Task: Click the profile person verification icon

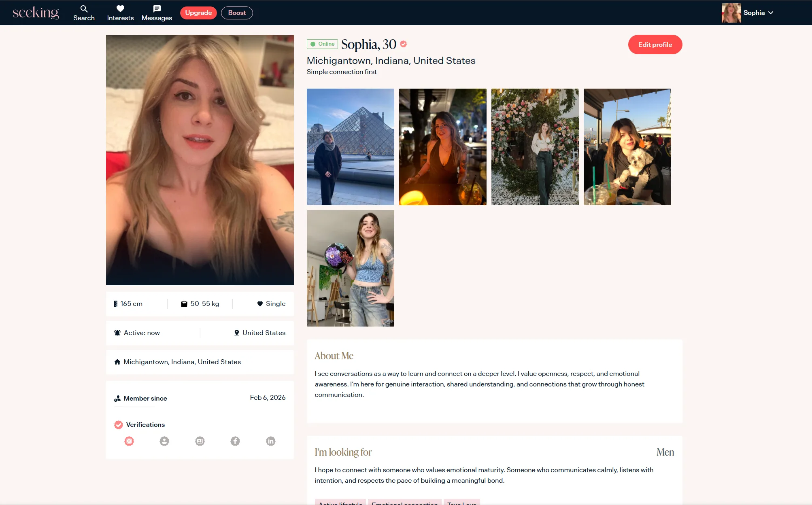Action: (x=164, y=441)
